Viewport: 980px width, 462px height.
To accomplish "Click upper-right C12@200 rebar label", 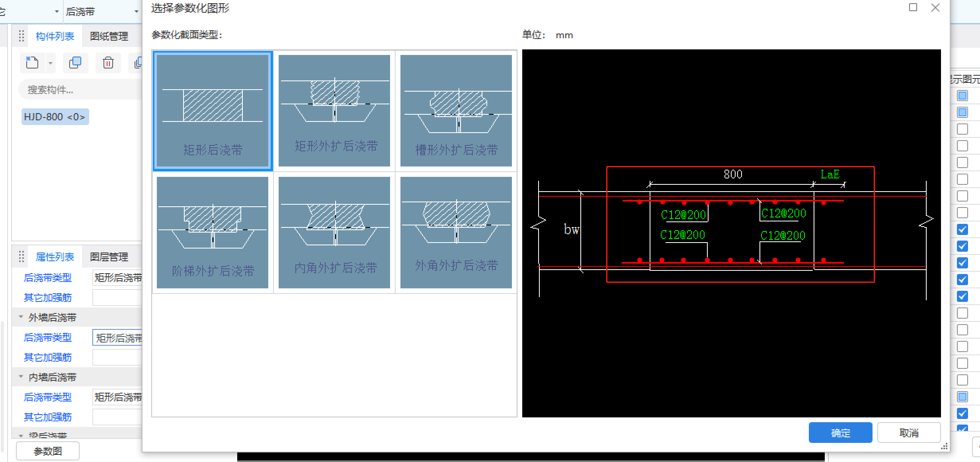I will point(783,213).
